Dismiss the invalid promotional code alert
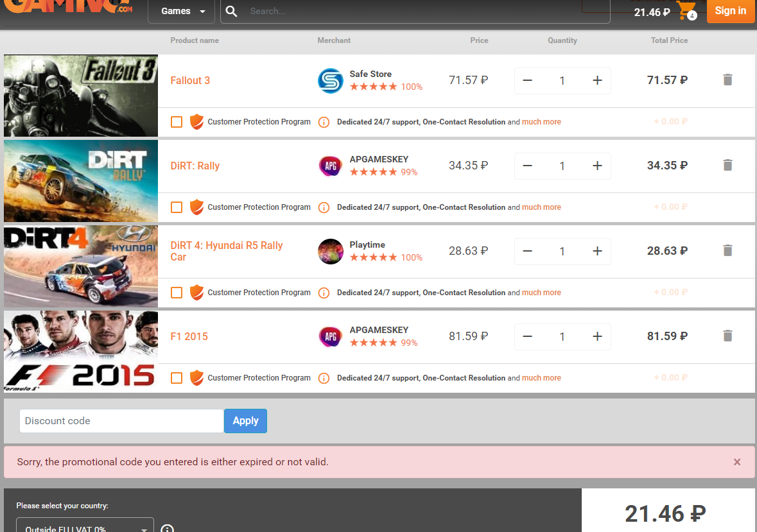This screenshot has width=757, height=532. (x=737, y=462)
